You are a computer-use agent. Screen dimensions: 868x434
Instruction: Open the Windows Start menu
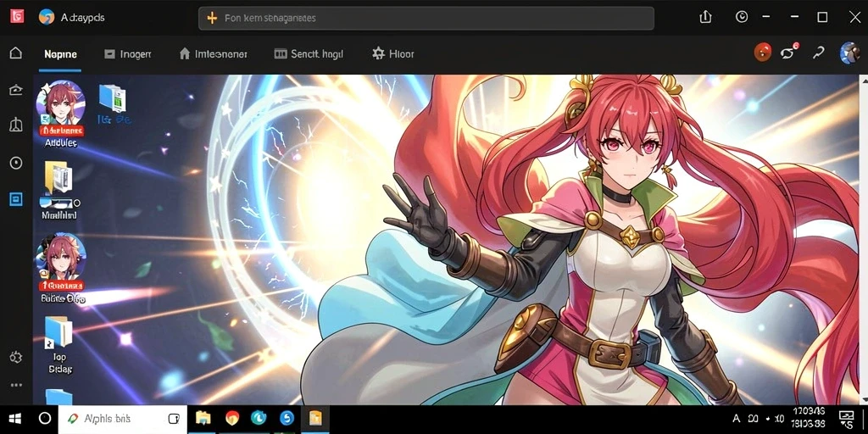tap(15, 419)
